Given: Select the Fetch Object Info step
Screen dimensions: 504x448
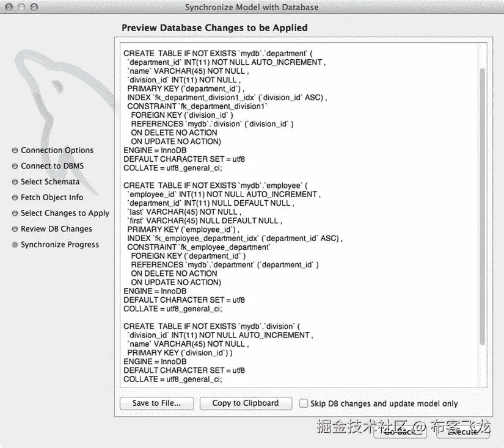Looking at the screenshot, I should (x=52, y=198).
